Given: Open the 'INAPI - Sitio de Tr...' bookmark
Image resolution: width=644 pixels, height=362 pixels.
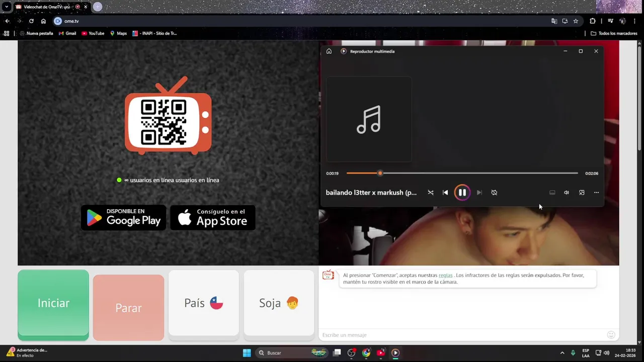Looking at the screenshot, I should (154, 33).
